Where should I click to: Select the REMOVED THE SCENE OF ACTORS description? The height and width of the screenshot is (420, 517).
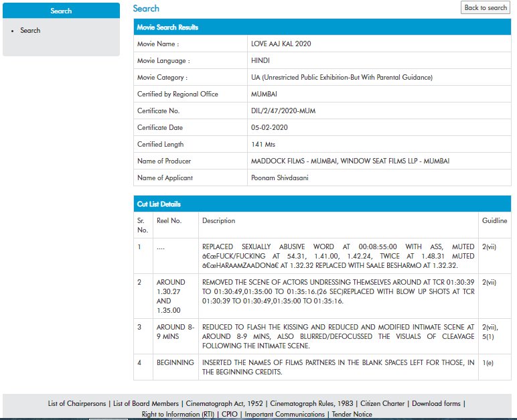coord(338,291)
